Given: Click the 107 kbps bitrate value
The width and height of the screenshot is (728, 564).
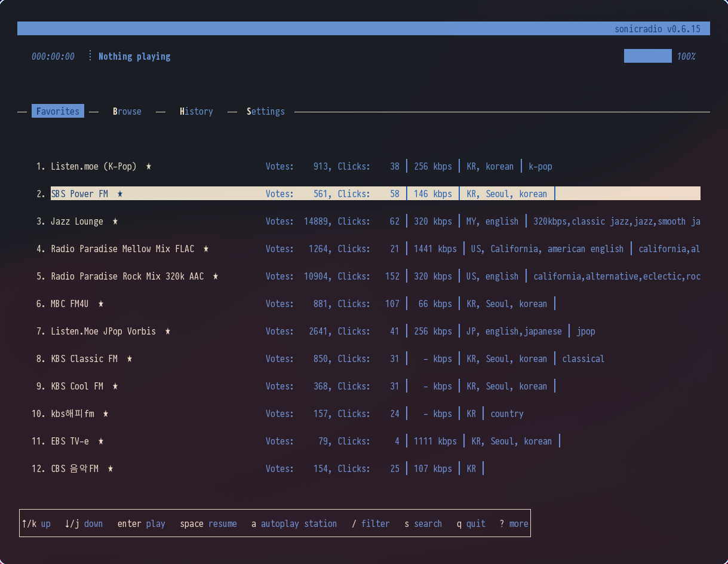Looking at the screenshot, I should pos(433,468).
